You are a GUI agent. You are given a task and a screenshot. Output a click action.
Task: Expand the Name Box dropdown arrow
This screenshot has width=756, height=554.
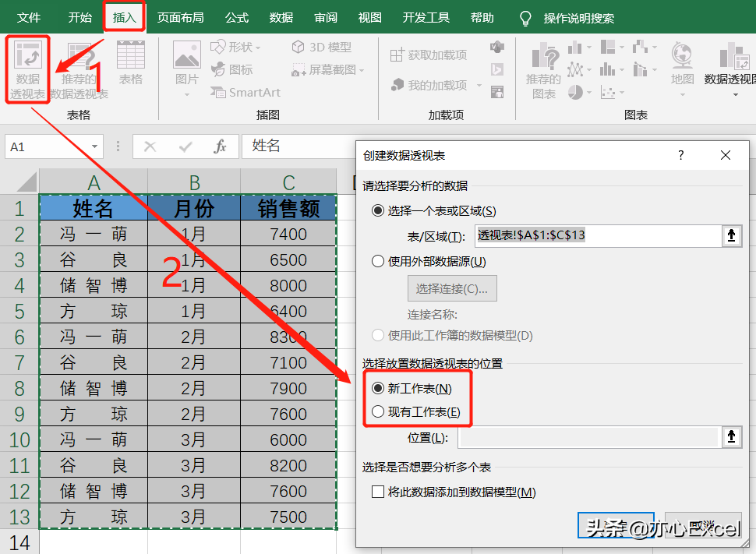click(94, 146)
